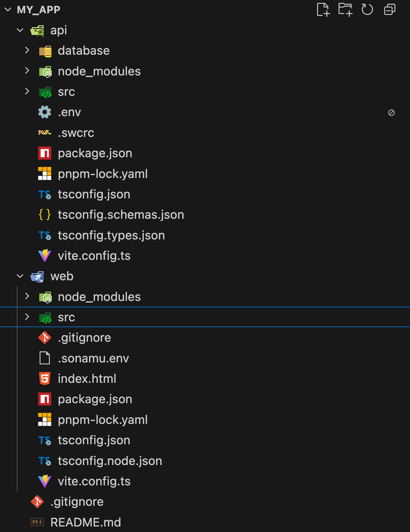Viewport: 410px width, 532px height.
Task: Click index.html HTML5 icon
Action: pos(45,379)
